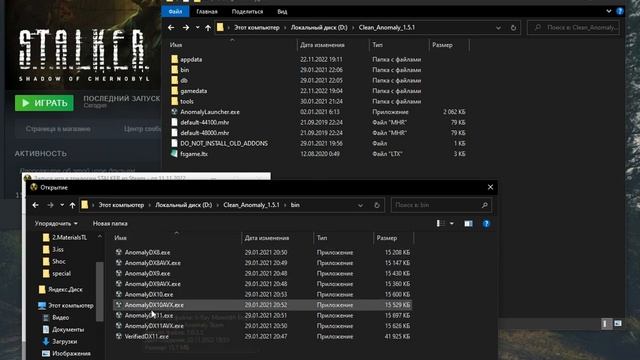Refresh the bin folder in dialog
The width and height of the screenshot is (640, 360).
(x=376, y=205)
